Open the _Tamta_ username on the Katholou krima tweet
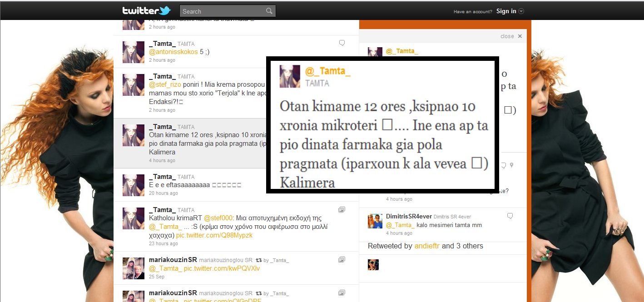644x302 pixels. tap(162, 210)
